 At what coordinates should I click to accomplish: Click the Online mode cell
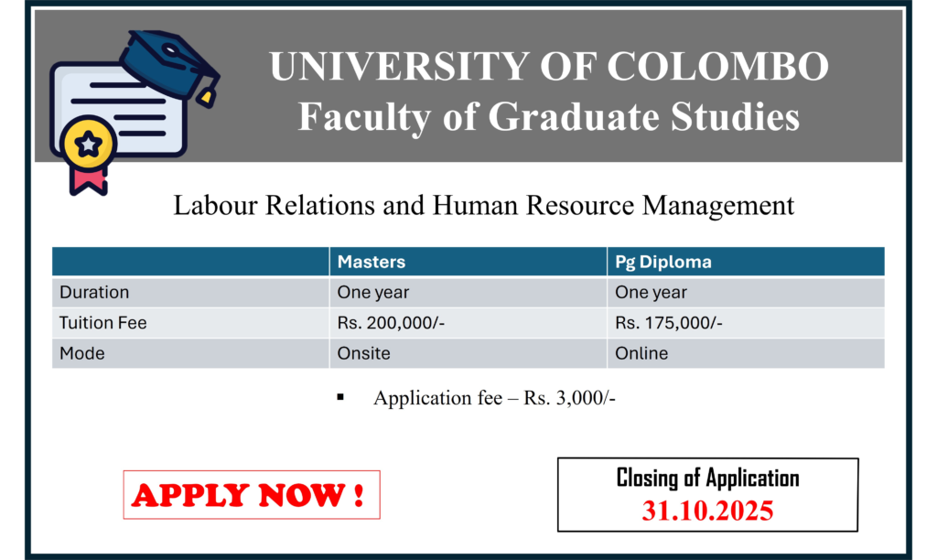pyautogui.click(x=641, y=353)
